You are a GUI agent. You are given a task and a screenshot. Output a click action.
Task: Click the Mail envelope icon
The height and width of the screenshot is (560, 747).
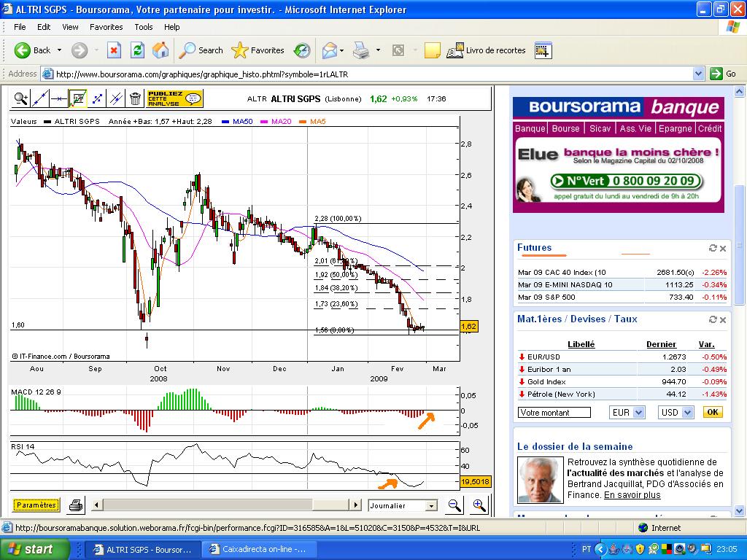(330, 50)
